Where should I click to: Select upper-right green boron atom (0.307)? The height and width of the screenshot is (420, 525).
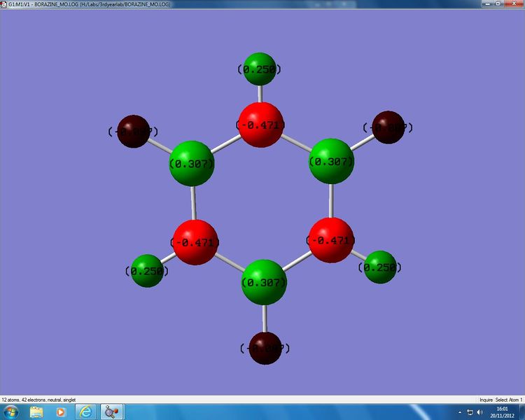[331, 162]
